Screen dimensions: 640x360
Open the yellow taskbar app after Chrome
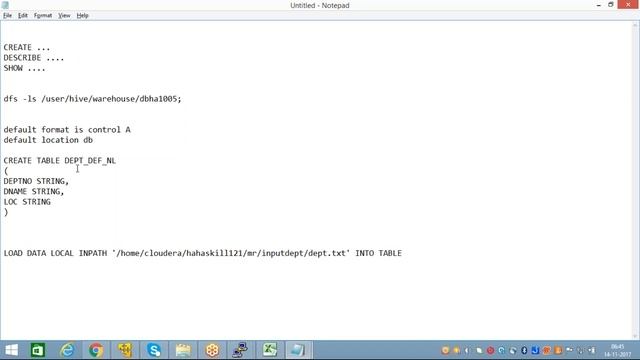pos(125,350)
